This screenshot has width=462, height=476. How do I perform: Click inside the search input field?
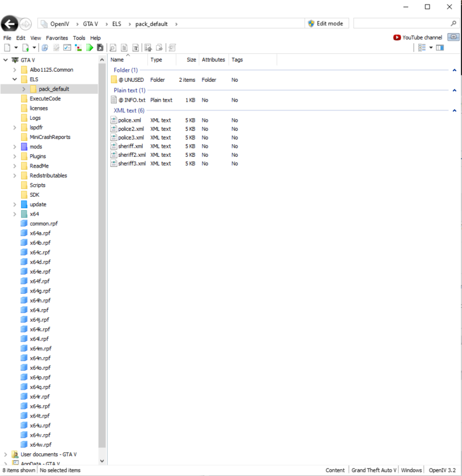(401, 23)
